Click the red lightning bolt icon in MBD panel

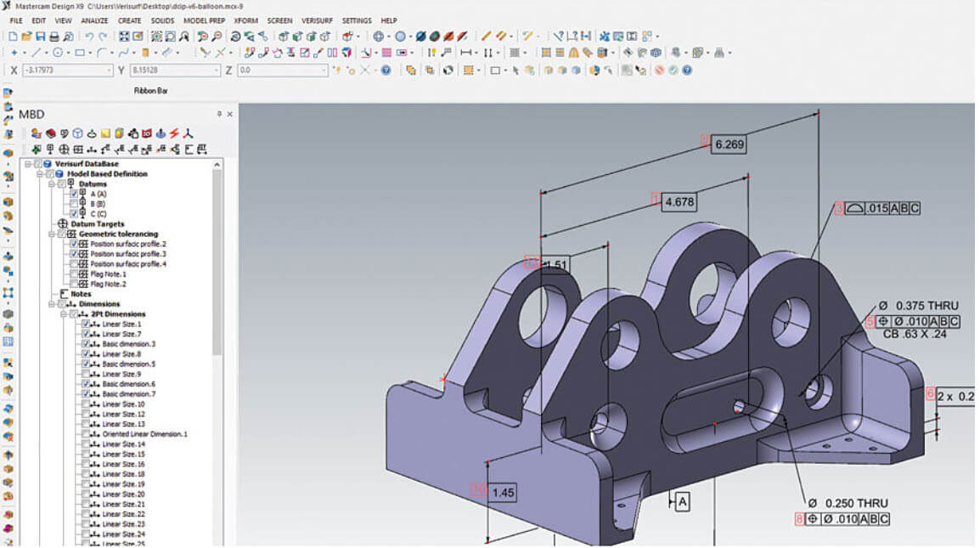coord(174,133)
